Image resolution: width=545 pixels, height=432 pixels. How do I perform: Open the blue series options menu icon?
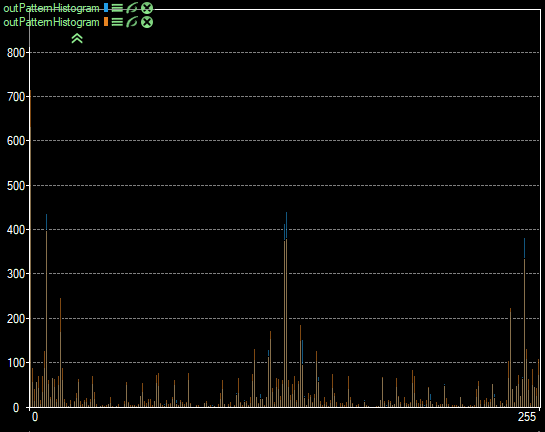(117, 8)
